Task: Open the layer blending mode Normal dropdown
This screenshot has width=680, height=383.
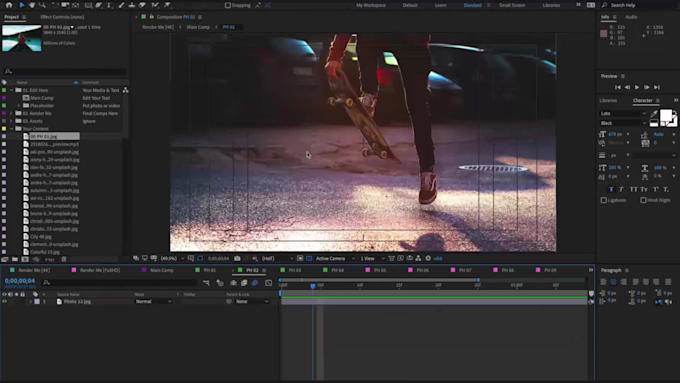Action: (154, 301)
